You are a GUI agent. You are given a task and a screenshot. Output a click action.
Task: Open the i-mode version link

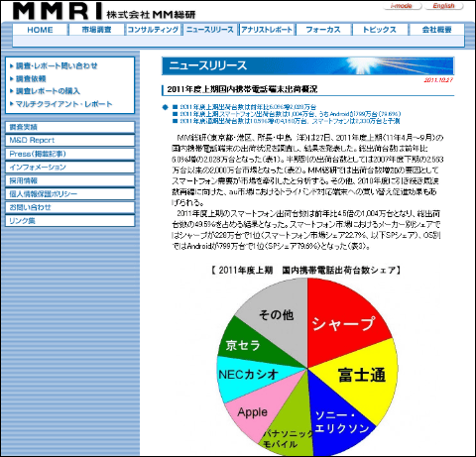(402, 6)
